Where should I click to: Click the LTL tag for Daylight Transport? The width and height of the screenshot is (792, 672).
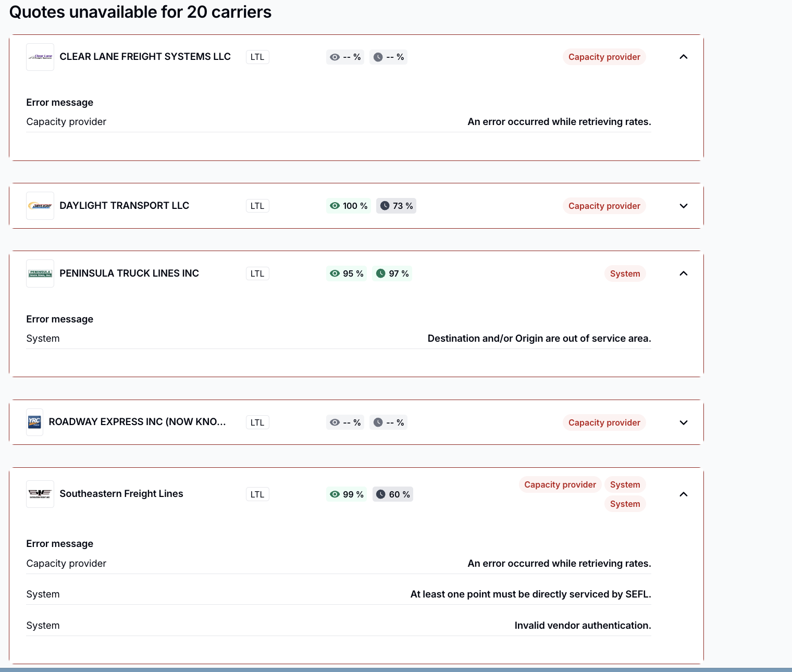[x=257, y=206]
